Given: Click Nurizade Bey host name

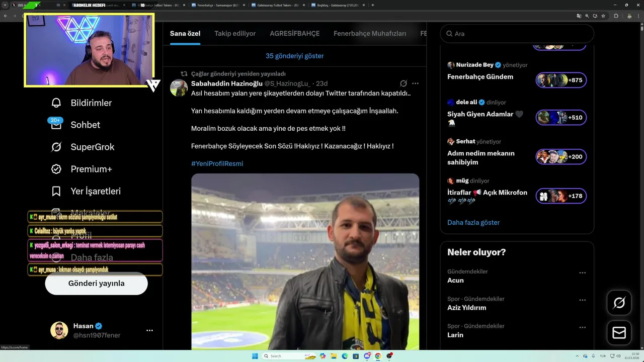Looking at the screenshot, I should (475, 65).
